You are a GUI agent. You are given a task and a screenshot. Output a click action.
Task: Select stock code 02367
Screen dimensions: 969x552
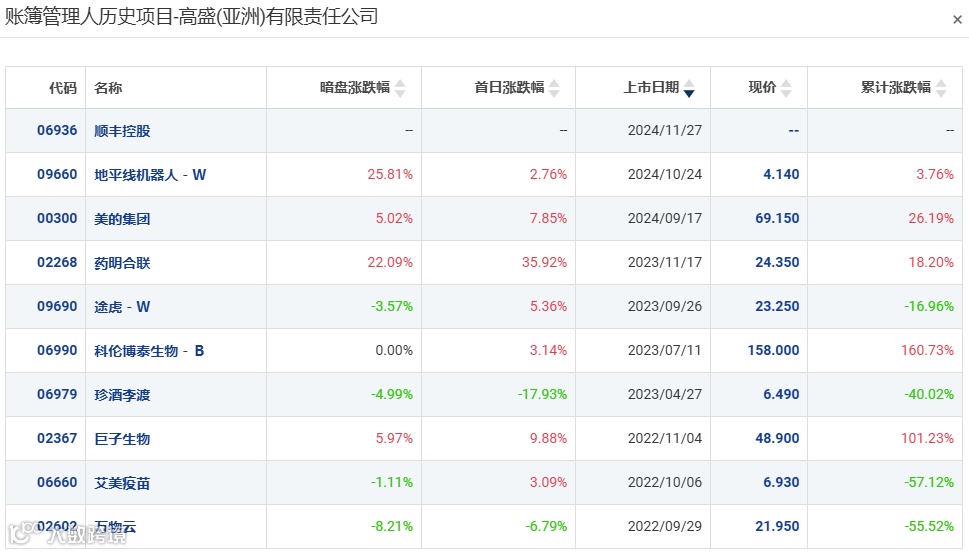coord(57,438)
